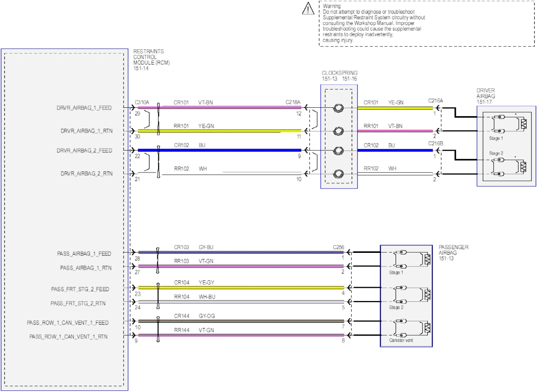537x392 pixels.
Task: Click the Canister vent label
Action: pyautogui.click(x=401, y=340)
